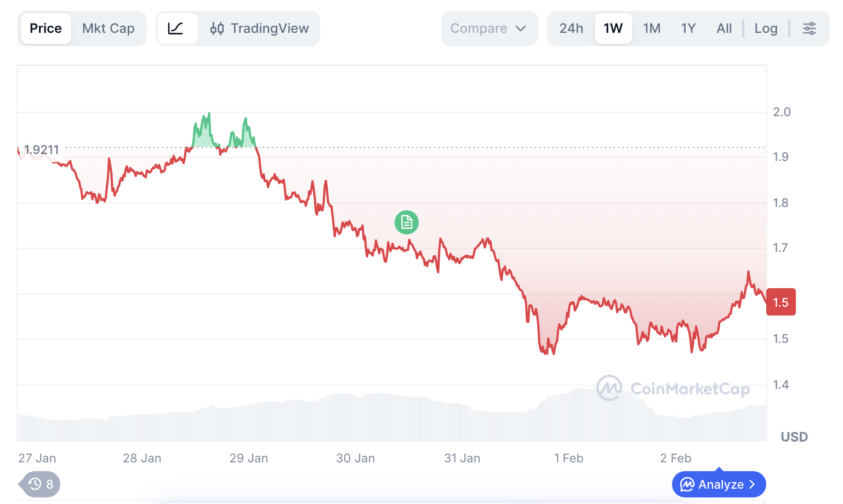Image resolution: width=843 pixels, height=504 pixels.
Task: Open the chart settings sliders icon
Action: click(809, 28)
